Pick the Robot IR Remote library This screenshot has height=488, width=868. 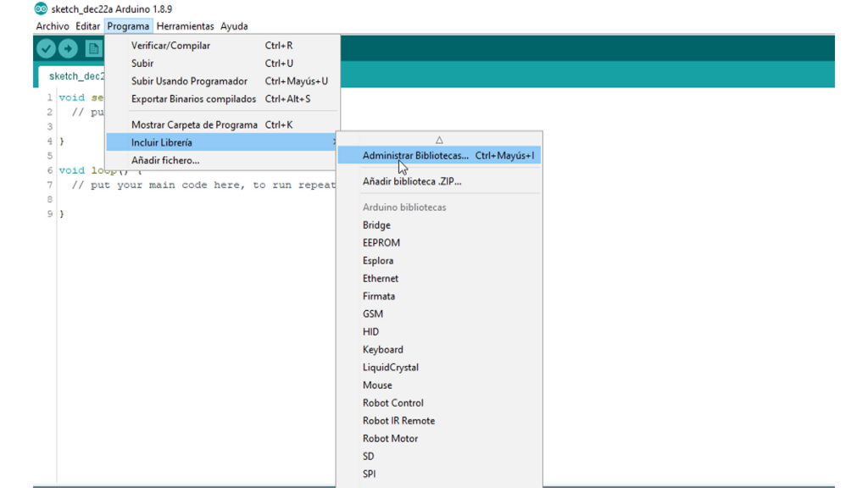[x=398, y=421]
